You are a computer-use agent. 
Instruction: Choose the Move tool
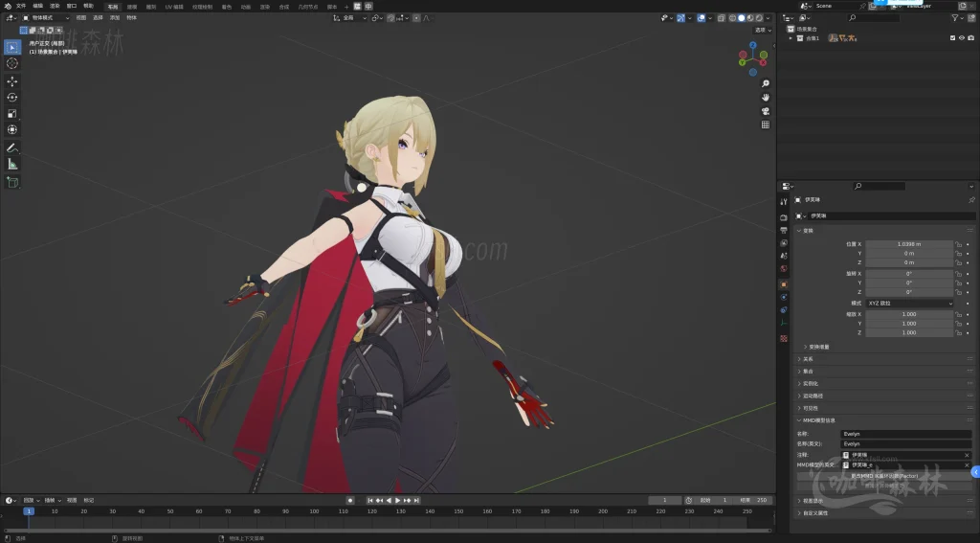(x=11, y=81)
